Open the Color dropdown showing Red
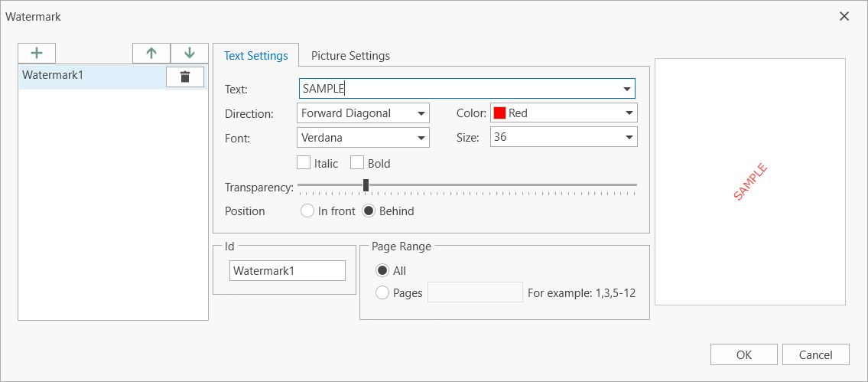The width and height of the screenshot is (868, 382). click(x=564, y=113)
